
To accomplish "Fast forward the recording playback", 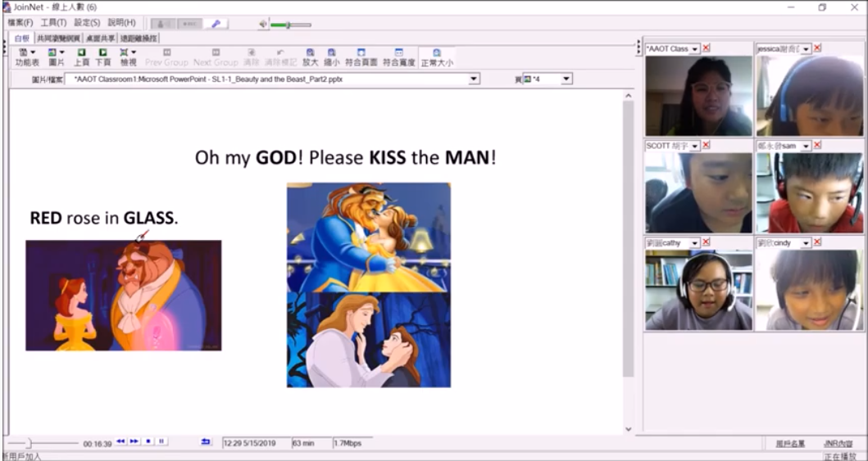I will point(134,441).
